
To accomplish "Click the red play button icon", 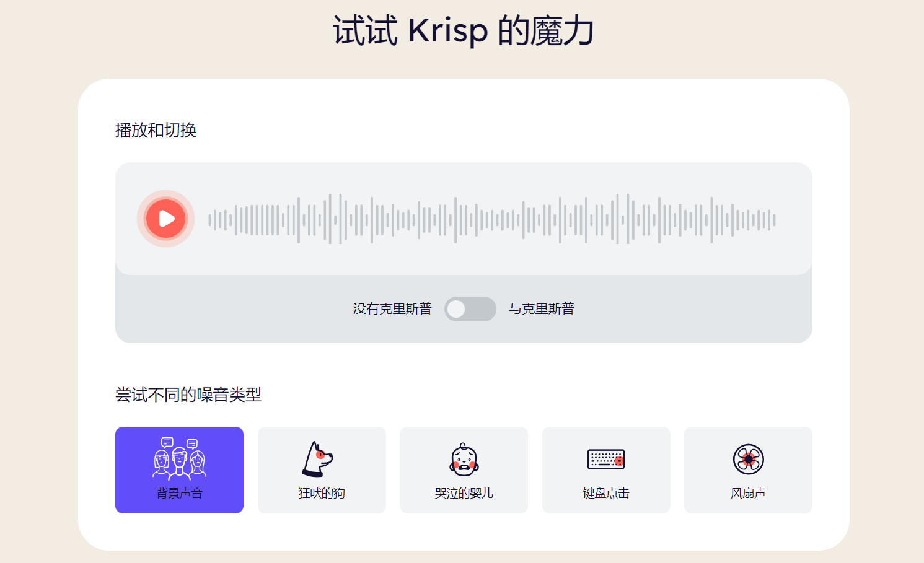I will 165,219.
